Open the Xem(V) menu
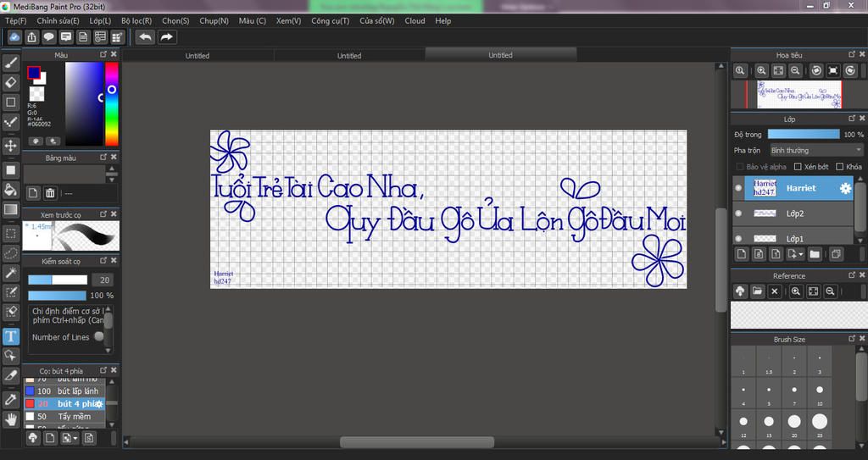Screen dimensions: 868x460 point(288,20)
